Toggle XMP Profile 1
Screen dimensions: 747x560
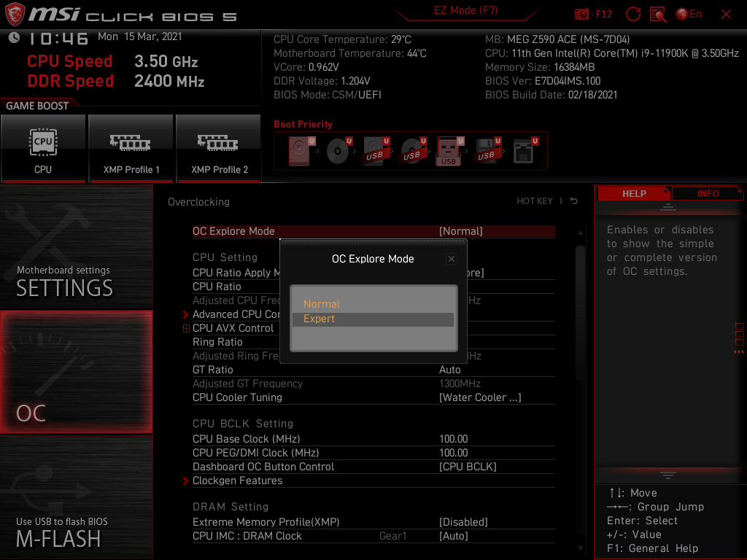pos(131,149)
